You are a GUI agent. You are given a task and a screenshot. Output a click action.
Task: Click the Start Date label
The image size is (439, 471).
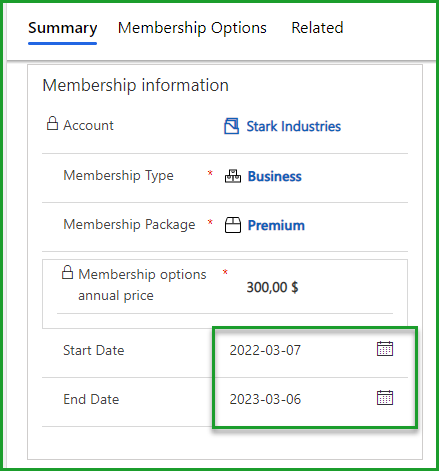coord(94,350)
